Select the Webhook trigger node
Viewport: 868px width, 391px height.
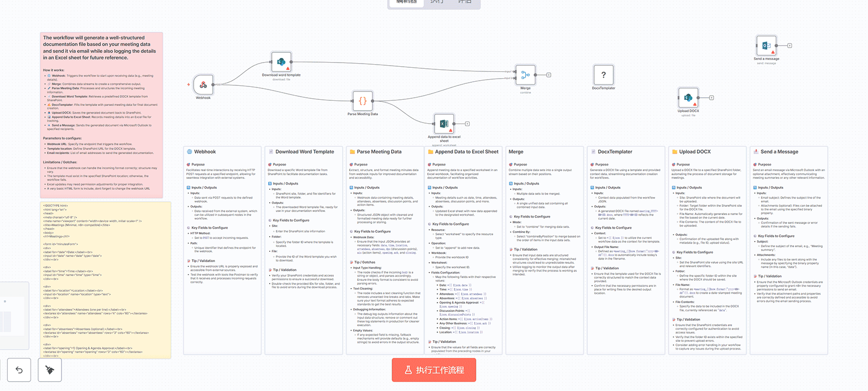[203, 85]
